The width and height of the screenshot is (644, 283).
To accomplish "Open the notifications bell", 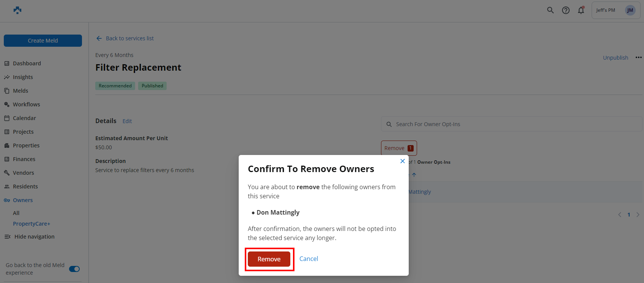I will click(581, 10).
